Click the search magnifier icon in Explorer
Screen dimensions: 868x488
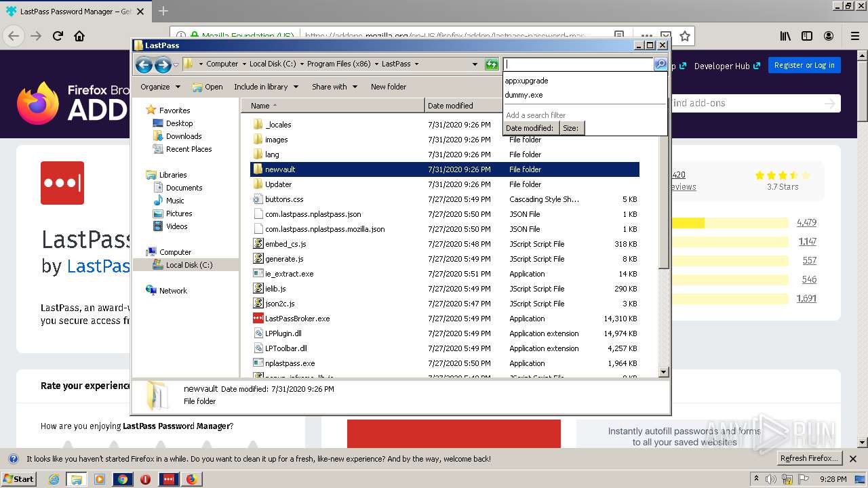(x=660, y=64)
